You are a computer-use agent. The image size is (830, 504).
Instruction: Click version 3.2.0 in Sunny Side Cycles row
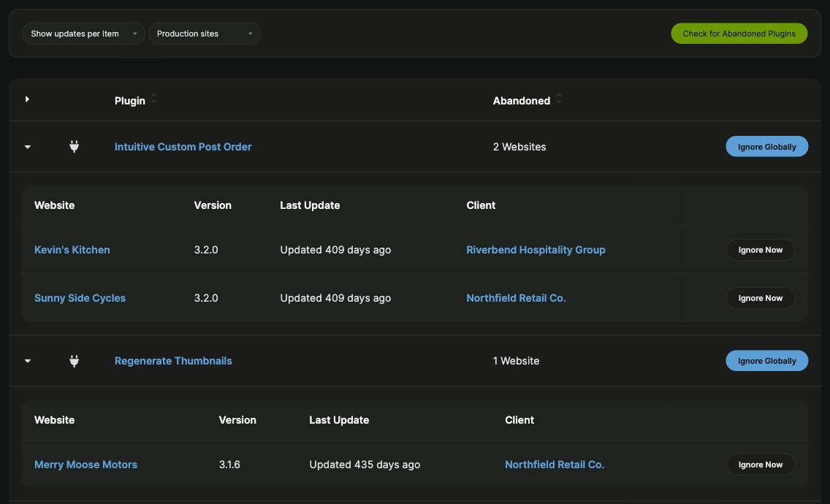click(206, 298)
